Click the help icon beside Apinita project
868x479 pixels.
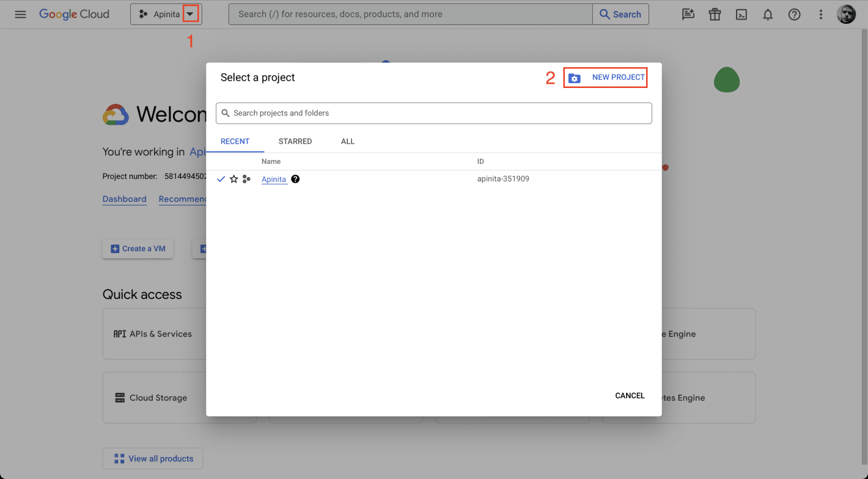pyautogui.click(x=295, y=179)
